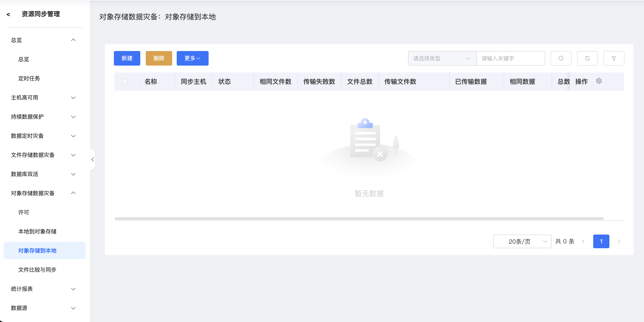The height and width of the screenshot is (322, 644).
Task: Open the 更多 dropdown button
Action: click(192, 58)
